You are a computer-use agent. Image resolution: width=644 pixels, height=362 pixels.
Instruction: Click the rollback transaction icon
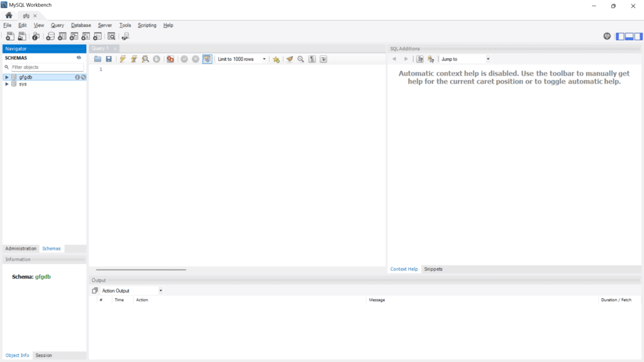coord(196,59)
